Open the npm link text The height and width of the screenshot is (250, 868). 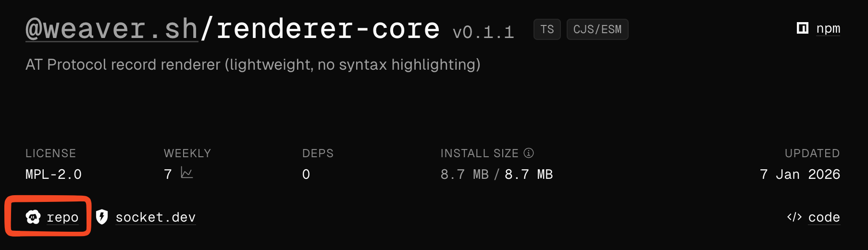[828, 28]
